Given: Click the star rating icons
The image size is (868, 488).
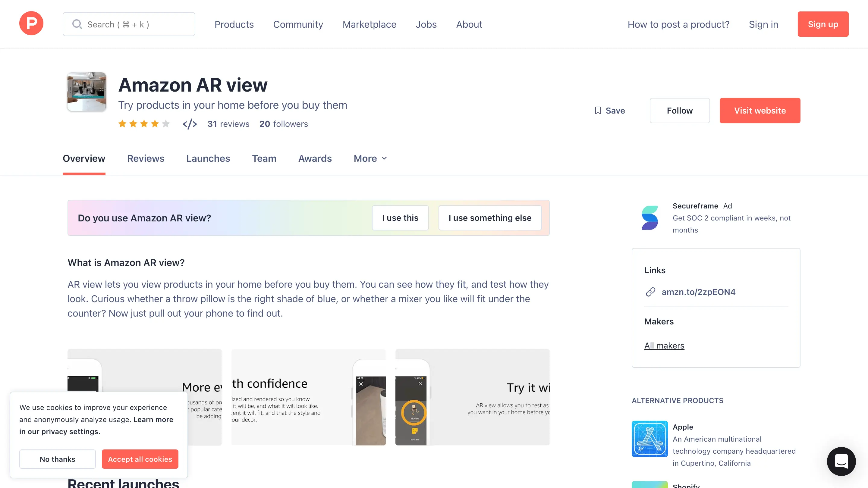Looking at the screenshot, I should click(x=144, y=124).
